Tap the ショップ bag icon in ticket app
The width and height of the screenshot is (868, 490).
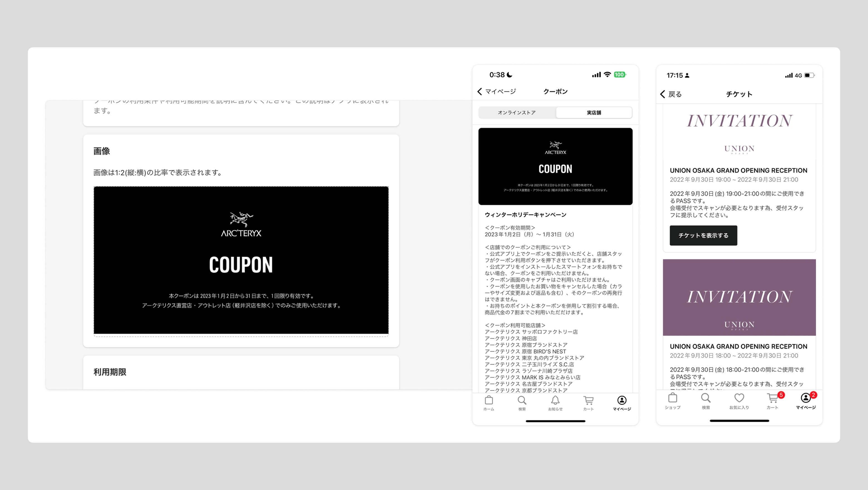click(x=673, y=398)
